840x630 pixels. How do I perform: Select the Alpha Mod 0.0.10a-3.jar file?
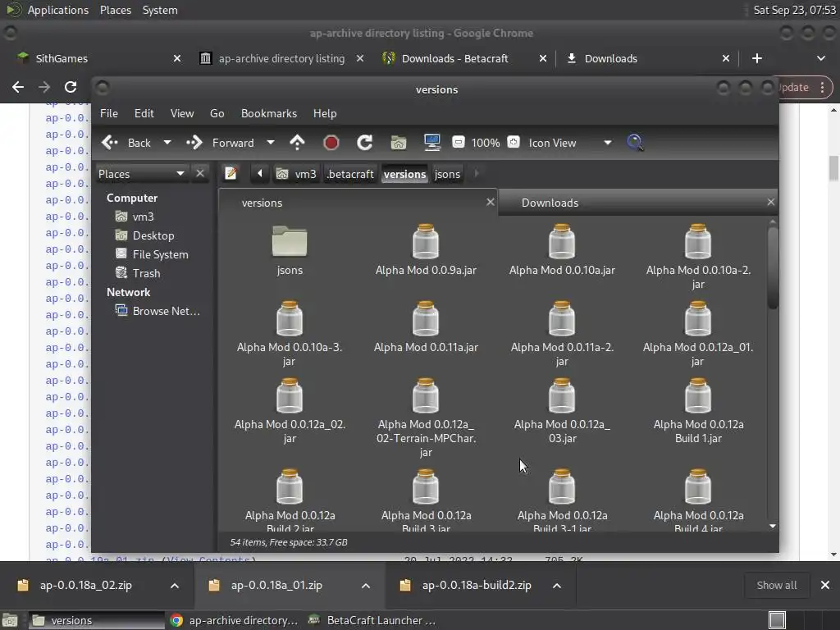click(x=290, y=334)
